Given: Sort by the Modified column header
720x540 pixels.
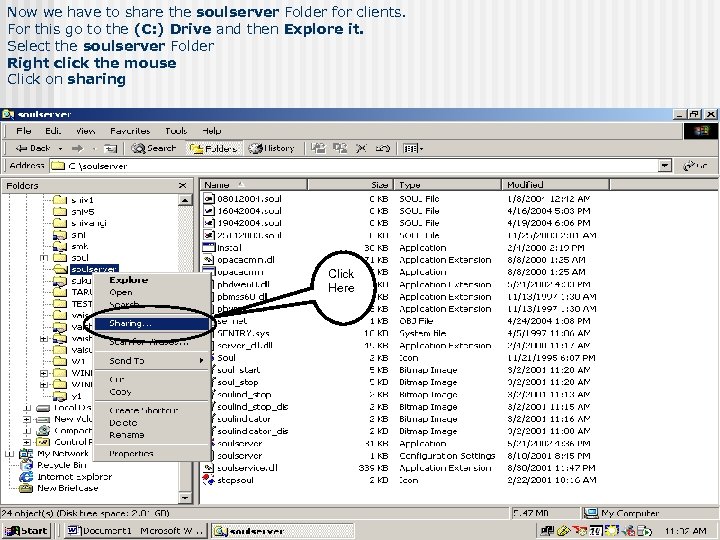Looking at the screenshot, I should pyautogui.click(x=556, y=185).
